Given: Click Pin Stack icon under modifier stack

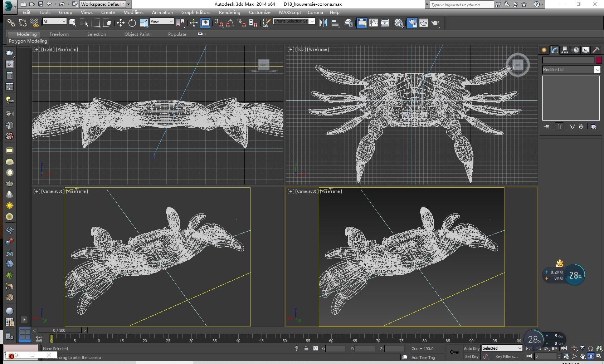Looking at the screenshot, I should click(546, 127).
